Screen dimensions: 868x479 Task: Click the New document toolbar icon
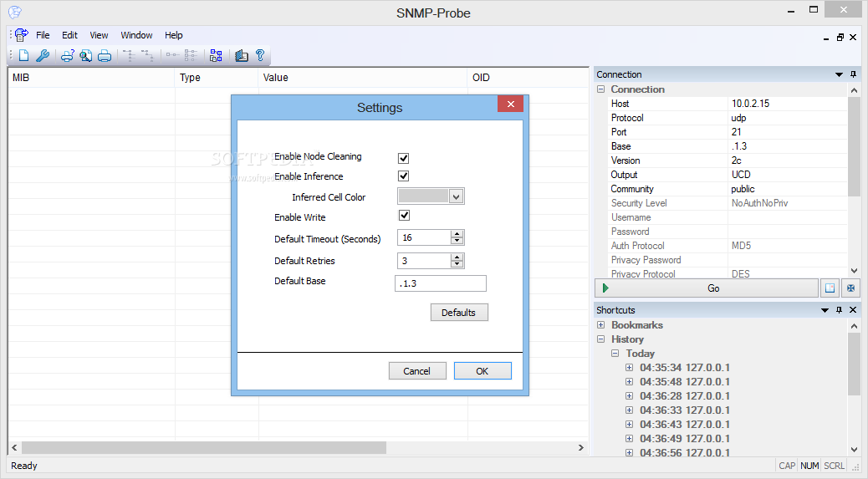pyautogui.click(x=23, y=55)
